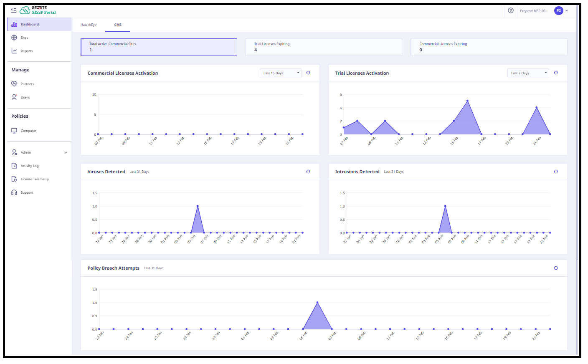Screen dimensions: 588x364
Task: Open the Last 7 Days dropdown
Action: point(528,73)
